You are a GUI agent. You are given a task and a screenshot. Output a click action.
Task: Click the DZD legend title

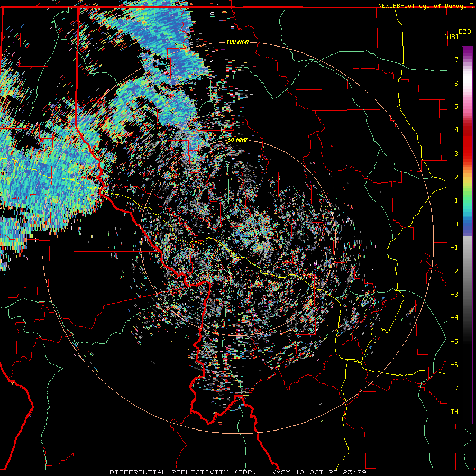pos(464,32)
